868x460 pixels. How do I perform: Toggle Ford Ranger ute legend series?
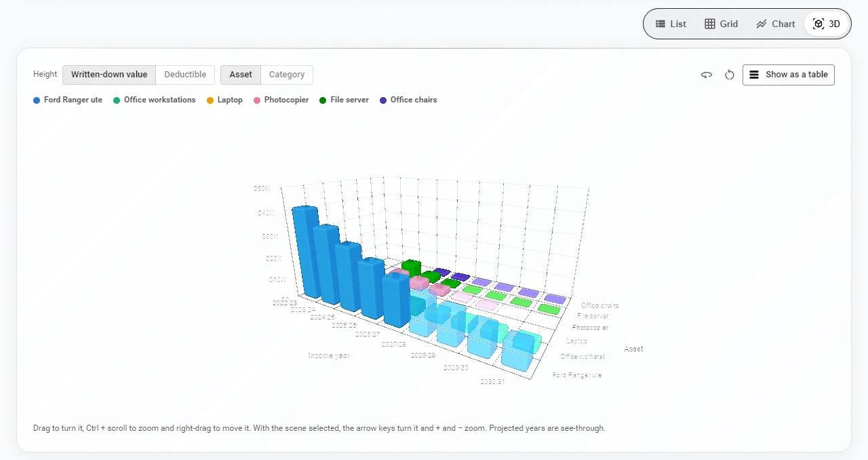click(68, 100)
